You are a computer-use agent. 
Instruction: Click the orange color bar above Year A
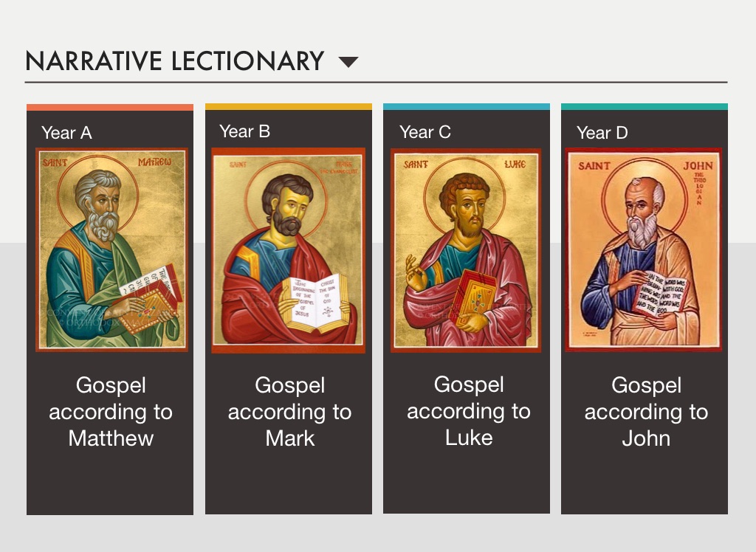pyautogui.click(x=110, y=107)
